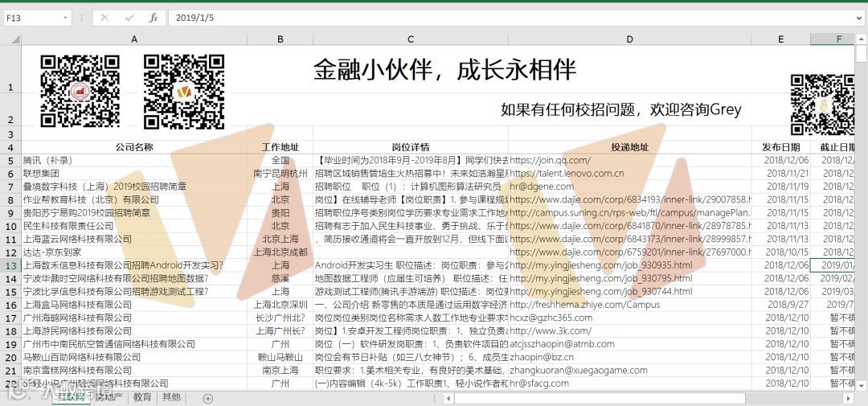
Task: Click the formula bar Cancel X icon
Action: click(105, 18)
